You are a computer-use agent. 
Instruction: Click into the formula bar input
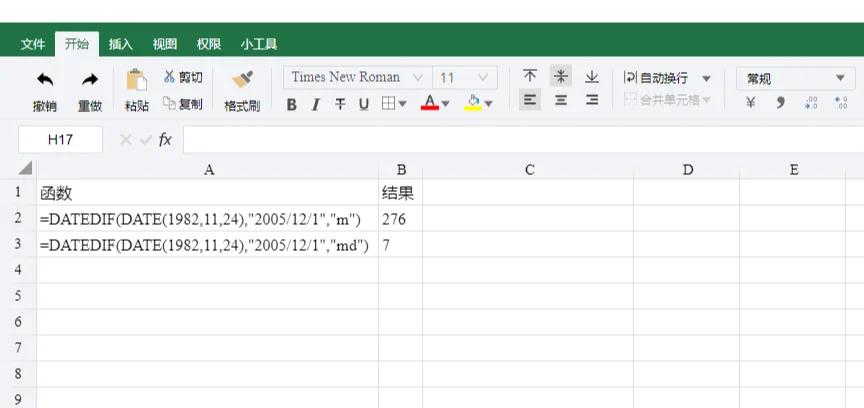(523, 139)
